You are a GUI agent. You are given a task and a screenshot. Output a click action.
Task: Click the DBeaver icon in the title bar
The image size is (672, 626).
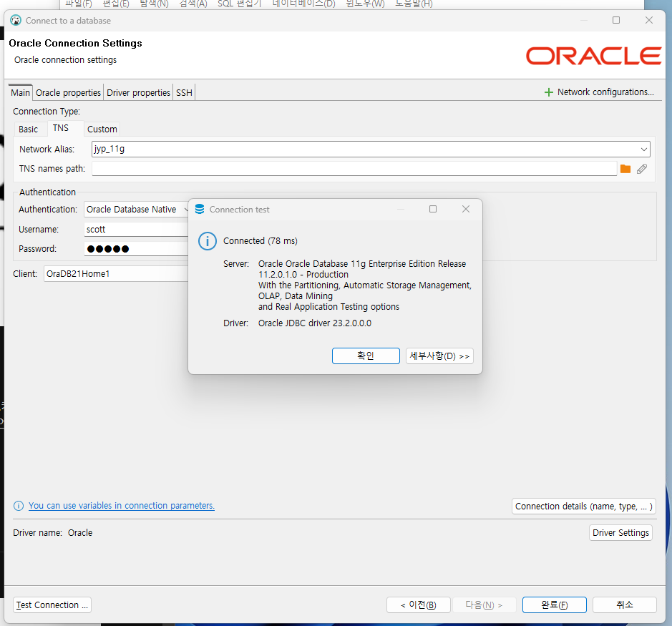tap(16, 20)
